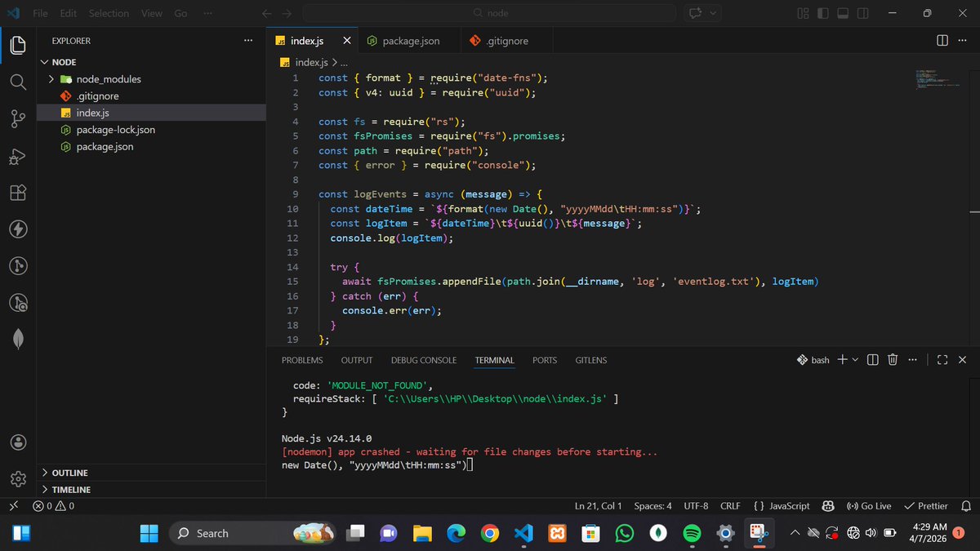Toggle the bottom panel visibility

click(x=843, y=13)
